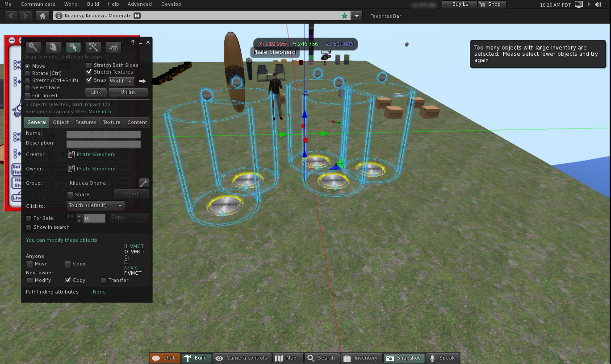
Task: Open the build panel help question mark
Action: (x=133, y=42)
